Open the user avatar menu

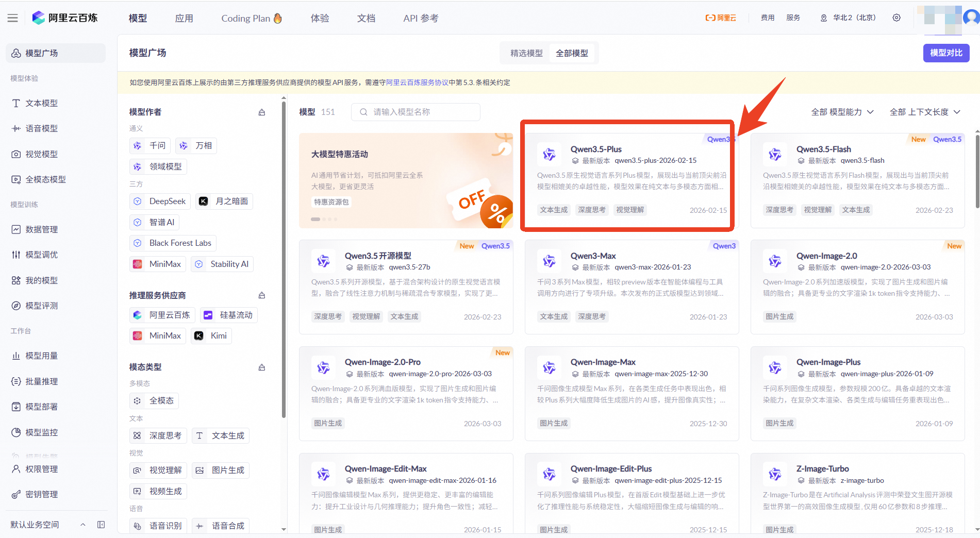(x=971, y=18)
